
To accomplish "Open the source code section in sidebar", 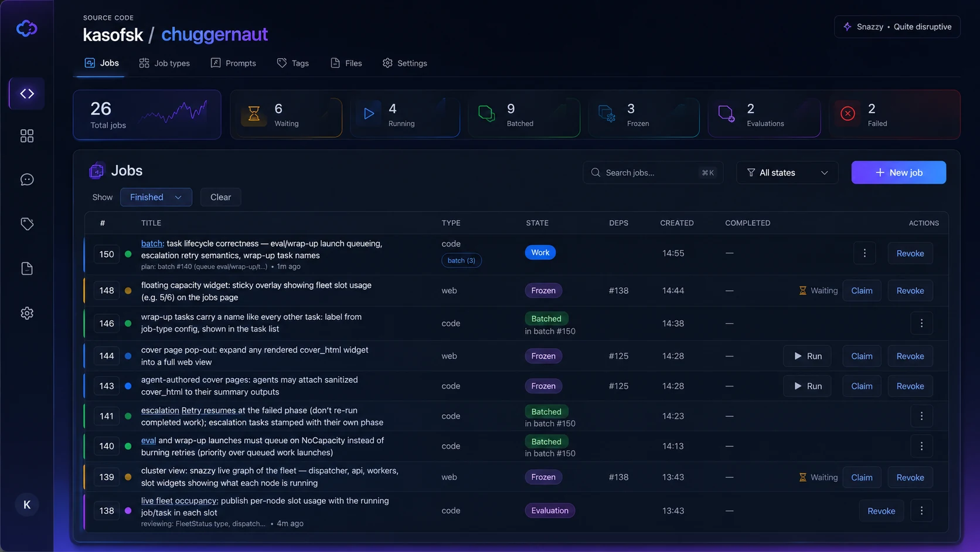I will coord(27,93).
